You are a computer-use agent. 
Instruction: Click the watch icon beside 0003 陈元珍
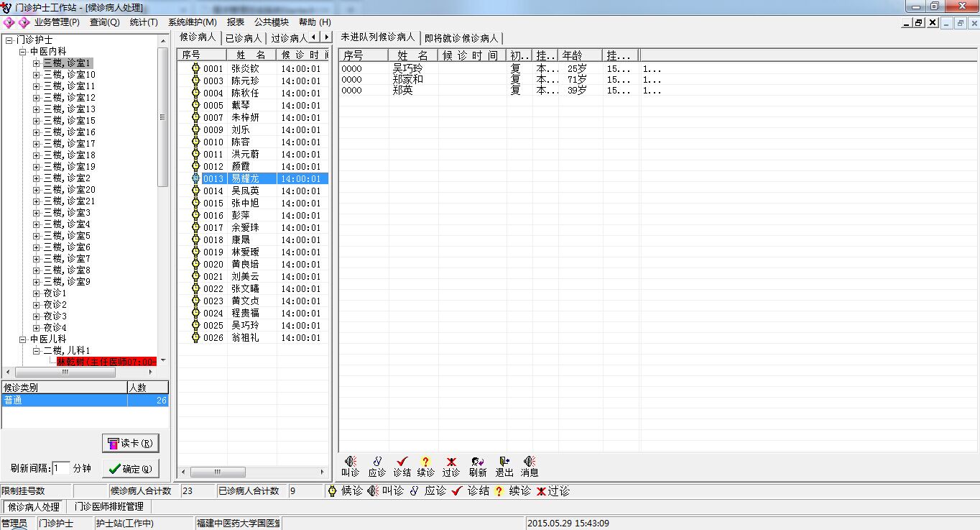[x=195, y=81]
